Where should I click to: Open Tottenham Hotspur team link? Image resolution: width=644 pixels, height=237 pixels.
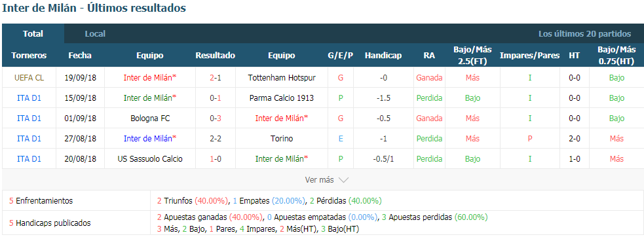pos(281,78)
